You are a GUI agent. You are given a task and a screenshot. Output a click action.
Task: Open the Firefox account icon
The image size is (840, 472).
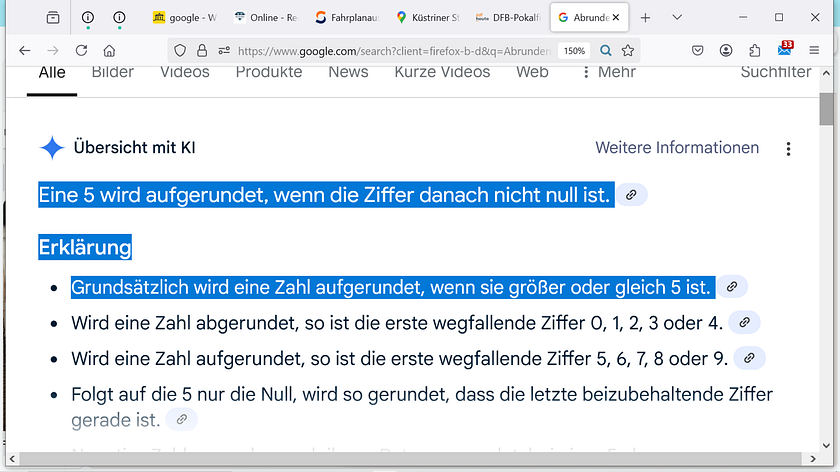tap(726, 50)
